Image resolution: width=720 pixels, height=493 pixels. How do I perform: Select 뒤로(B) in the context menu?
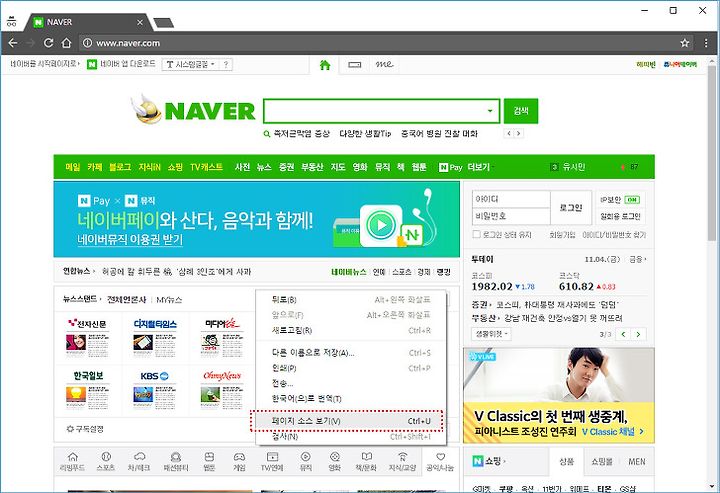(x=351, y=299)
